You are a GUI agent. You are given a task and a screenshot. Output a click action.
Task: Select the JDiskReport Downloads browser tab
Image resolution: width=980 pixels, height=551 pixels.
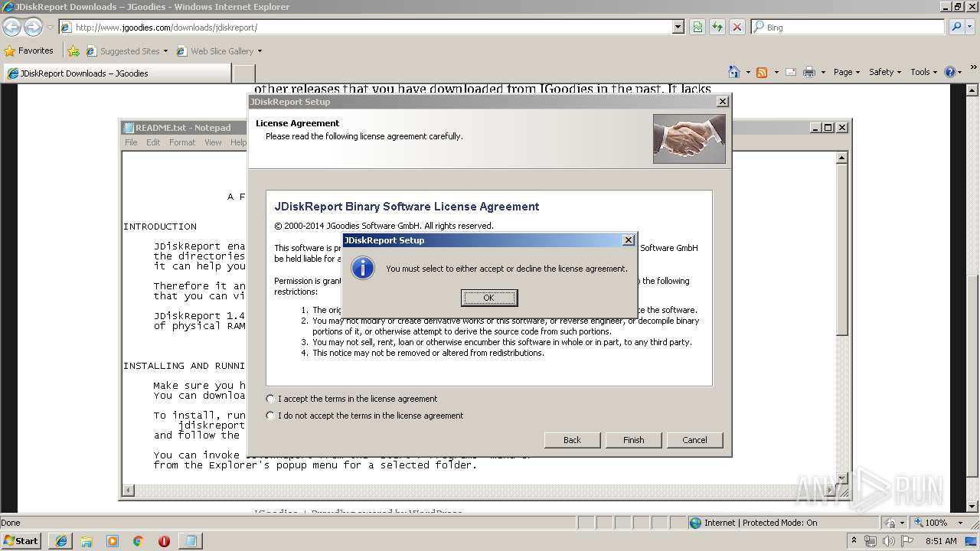point(116,73)
